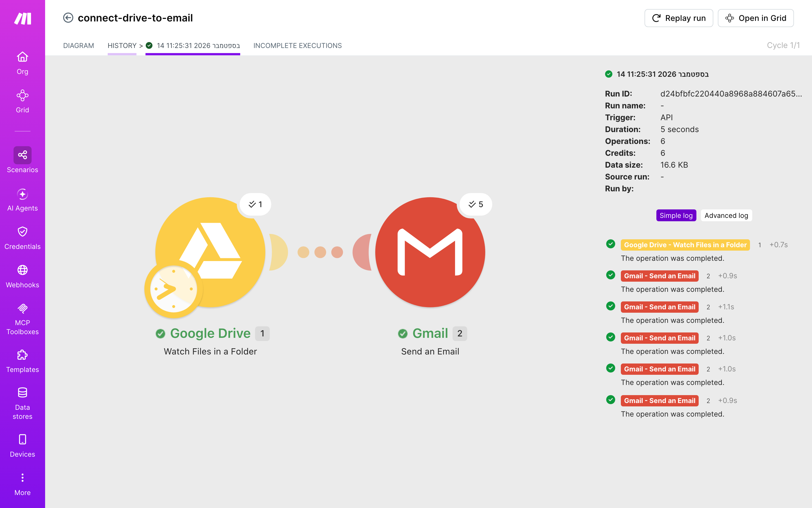This screenshot has width=812, height=508.
Task: Click the Google Drive module label
Action: pos(210,333)
